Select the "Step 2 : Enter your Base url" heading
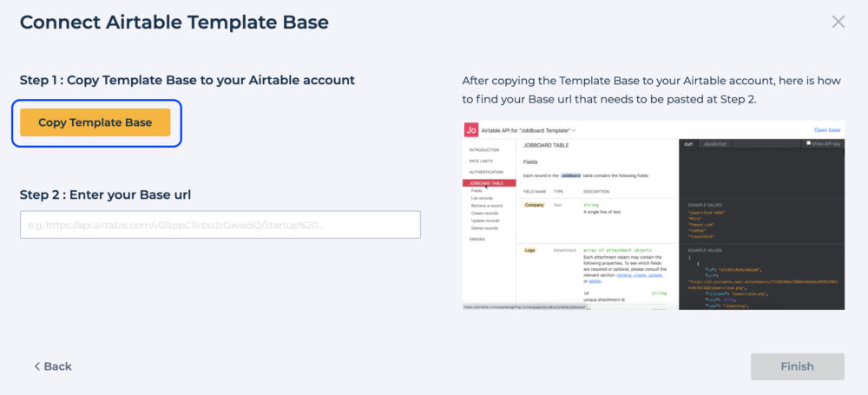Image resolution: width=868 pixels, height=395 pixels. point(105,194)
